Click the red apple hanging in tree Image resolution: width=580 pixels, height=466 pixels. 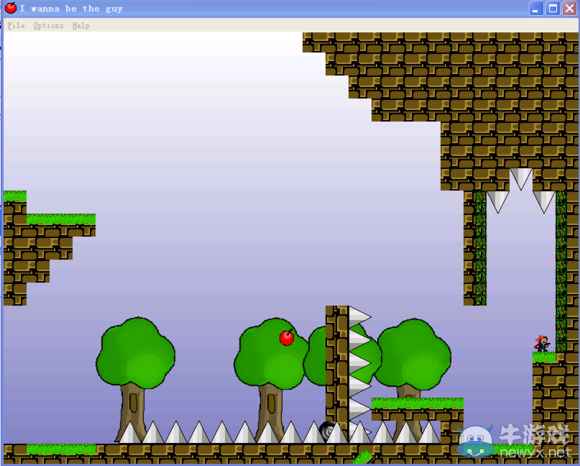coord(287,337)
